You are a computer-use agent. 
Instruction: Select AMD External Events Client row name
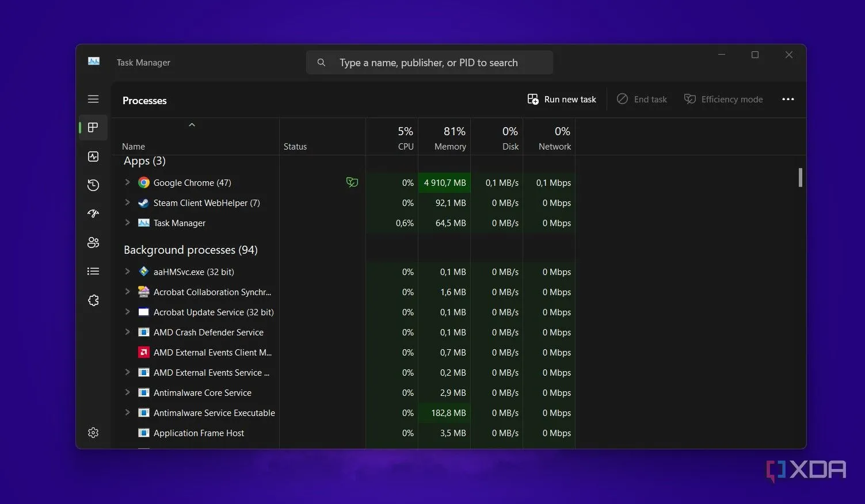[212, 352]
